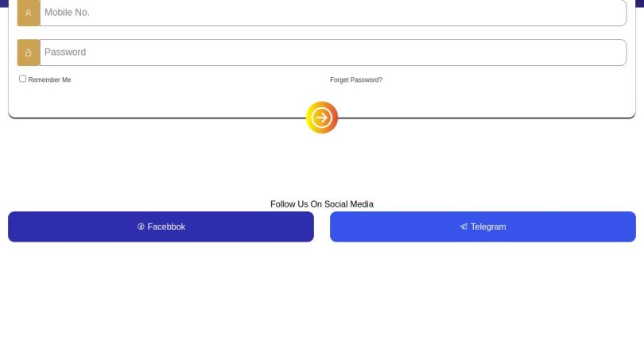644x337 pixels.
Task: Click the login card's bottom border line
Action: [159, 118]
